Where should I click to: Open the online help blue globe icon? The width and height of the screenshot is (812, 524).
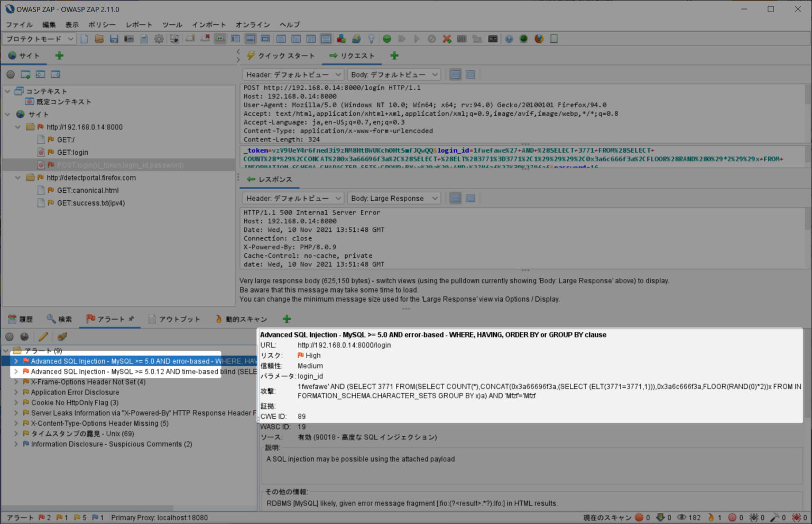[509, 38]
